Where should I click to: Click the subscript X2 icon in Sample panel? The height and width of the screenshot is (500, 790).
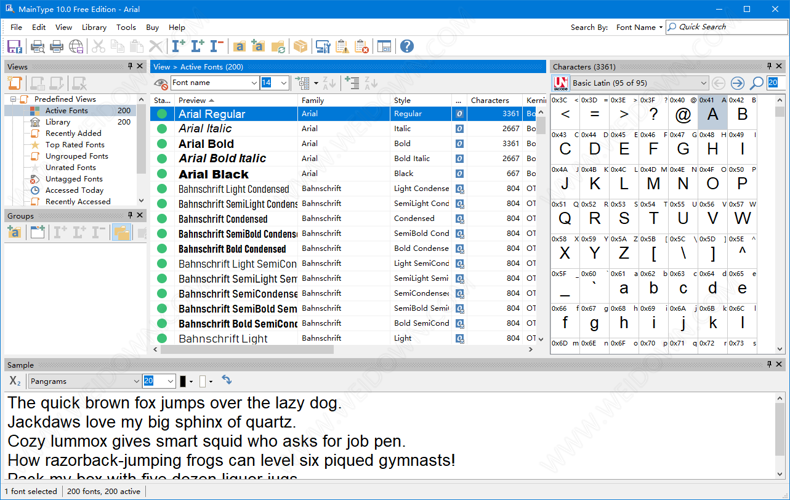[15, 381]
